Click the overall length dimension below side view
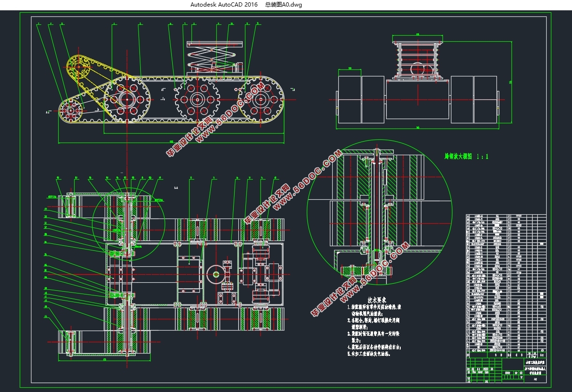572x392 pixels. click(x=171, y=142)
